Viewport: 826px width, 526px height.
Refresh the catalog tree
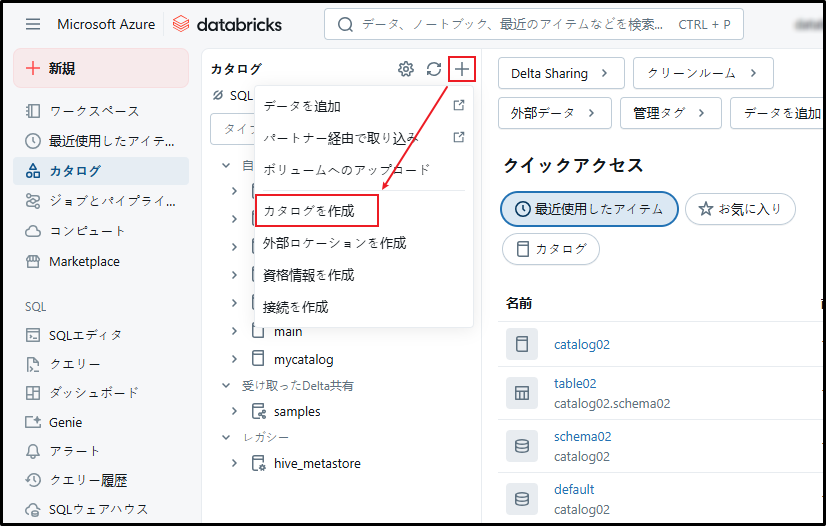tap(434, 69)
